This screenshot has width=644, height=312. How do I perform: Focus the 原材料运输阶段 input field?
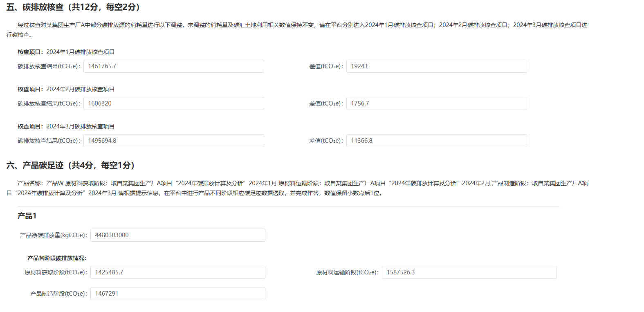coord(469,272)
